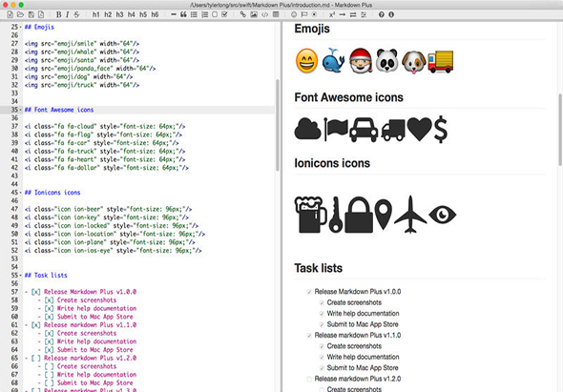Insert a code block with the </> icon

point(264,14)
